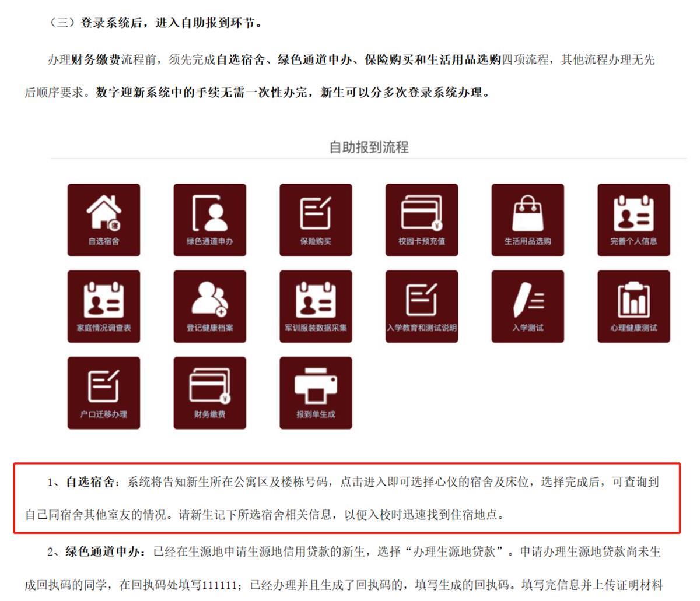The height and width of the screenshot is (601, 700).
Task: Select the 入学教育和测试说明 tile
Action: [x=422, y=306]
